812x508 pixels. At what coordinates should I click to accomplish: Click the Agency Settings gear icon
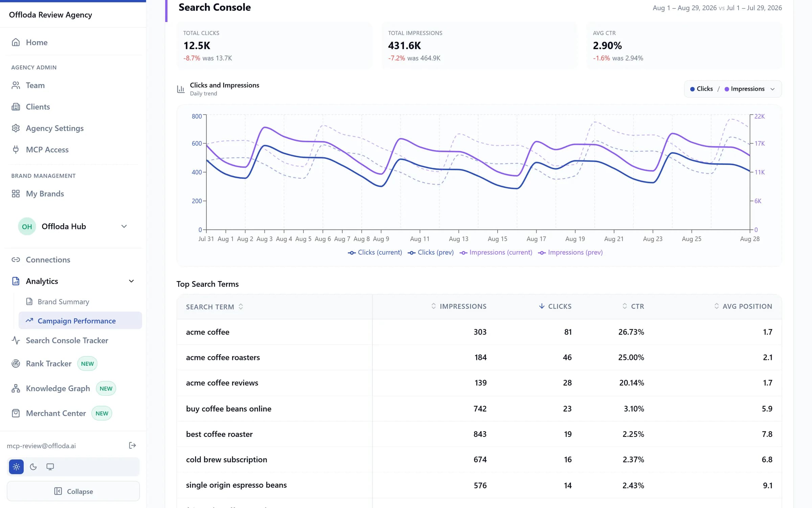16,128
